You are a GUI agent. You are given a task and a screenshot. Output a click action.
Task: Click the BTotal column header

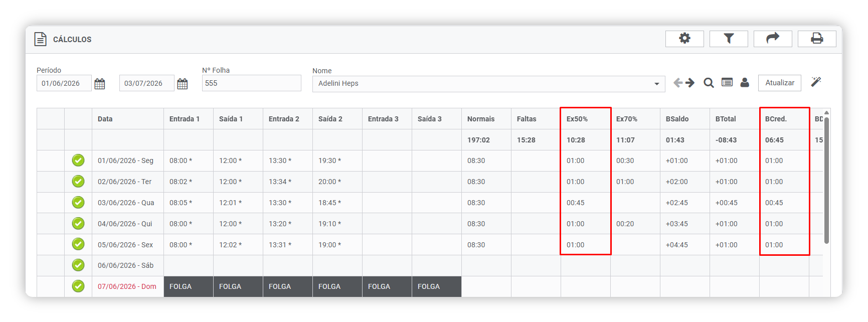735,119
